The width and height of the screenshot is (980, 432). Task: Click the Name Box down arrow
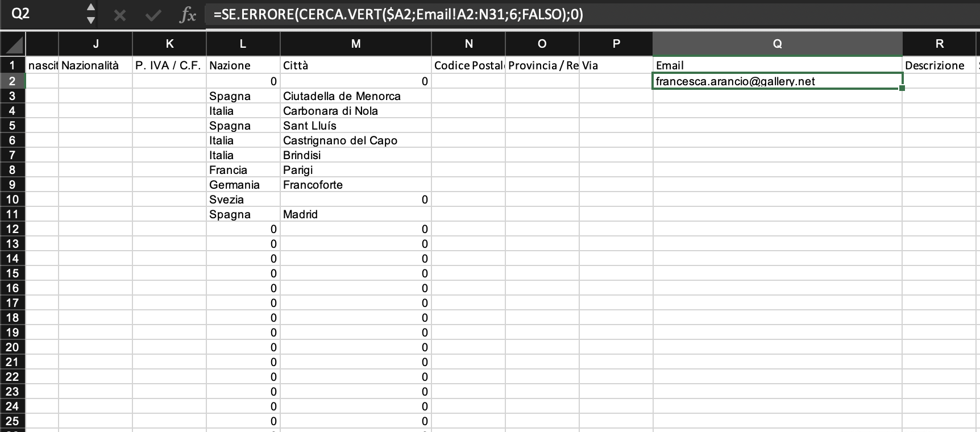tap(90, 20)
